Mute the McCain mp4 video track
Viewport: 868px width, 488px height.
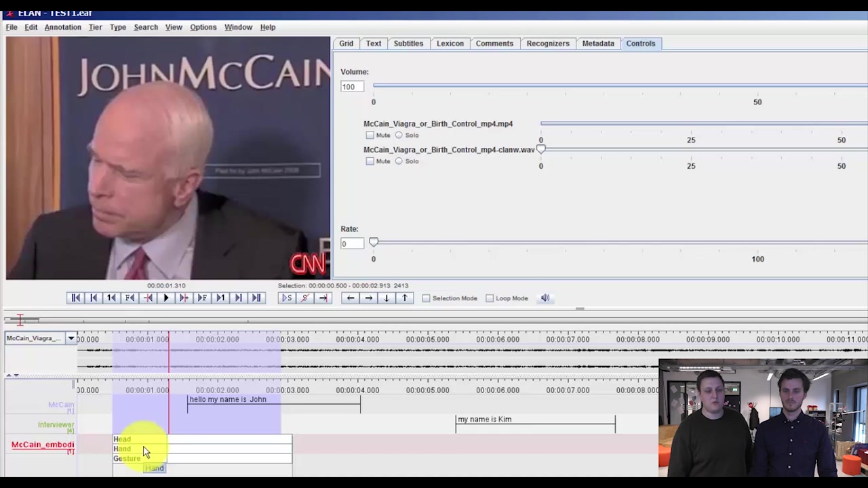pyautogui.click(x=370, y=135)
